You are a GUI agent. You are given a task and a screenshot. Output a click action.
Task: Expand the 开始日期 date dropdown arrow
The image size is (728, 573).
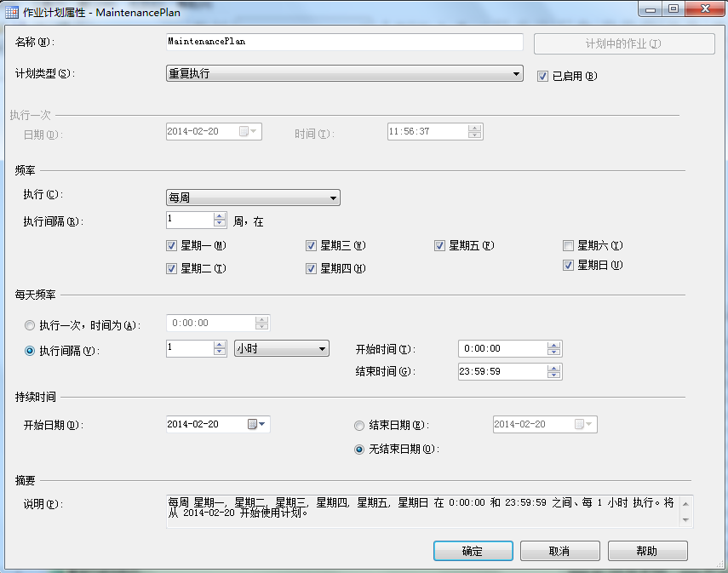(262, 424)
